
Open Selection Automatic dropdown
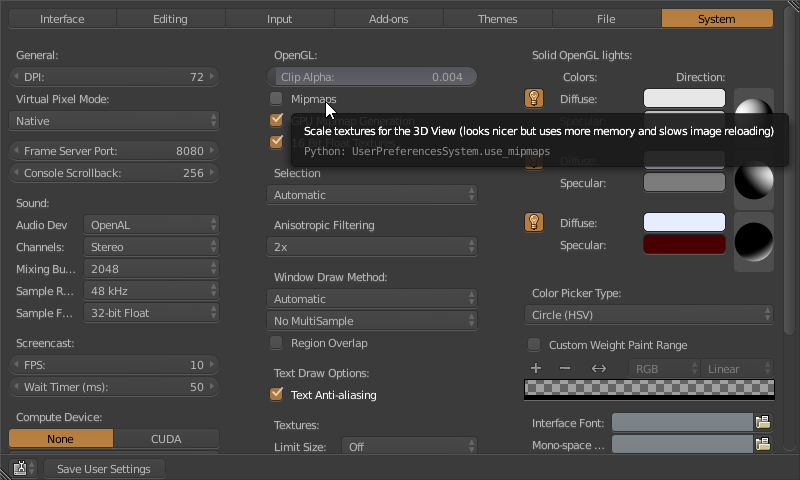(x=372, y=195)
